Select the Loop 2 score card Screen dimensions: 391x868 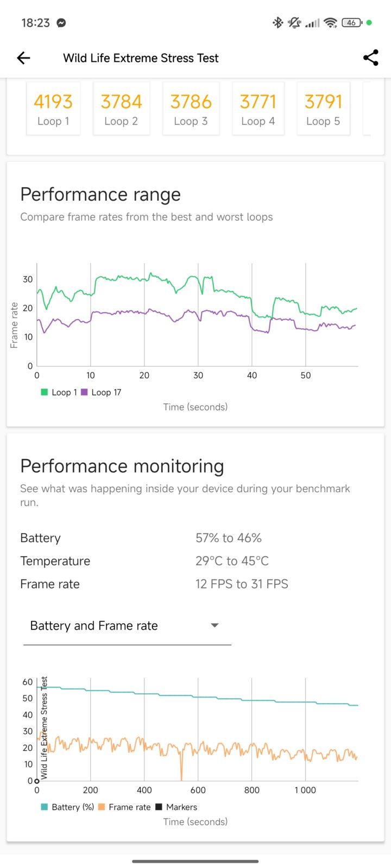[x=121, y=108]
